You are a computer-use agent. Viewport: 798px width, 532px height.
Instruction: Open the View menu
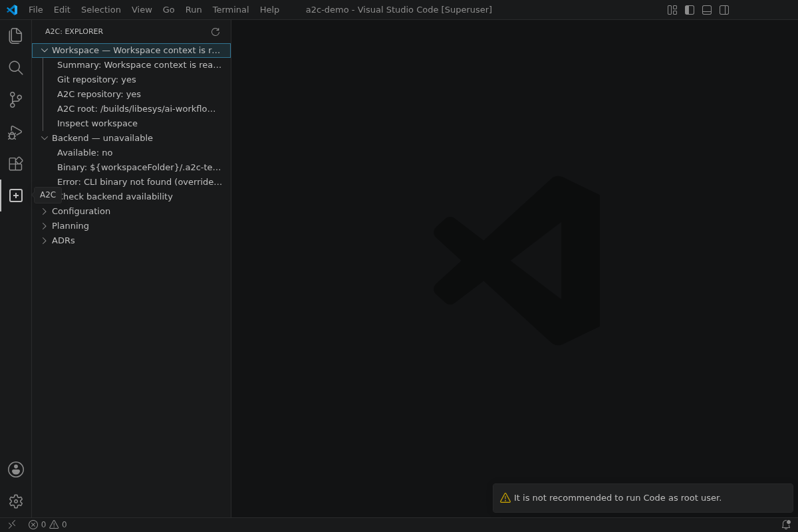click(x=142, y=10)
